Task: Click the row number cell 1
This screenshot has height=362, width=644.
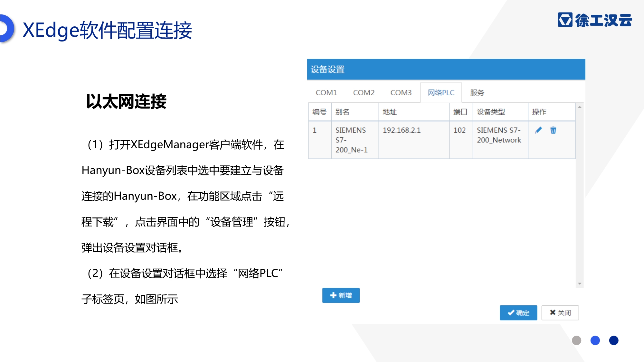Action: [320, 140]
